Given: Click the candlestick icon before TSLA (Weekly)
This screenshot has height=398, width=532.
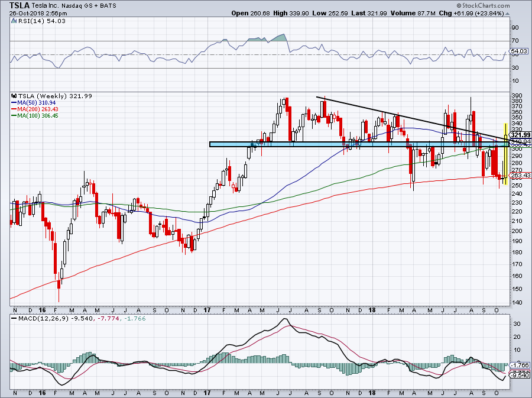Looking at the screenshot, I should pyautogui.click(x=14, y=96).
